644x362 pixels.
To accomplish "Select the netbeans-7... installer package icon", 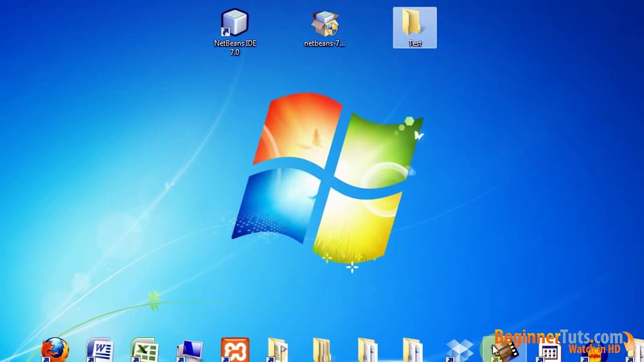I will (x=325, y=29).
